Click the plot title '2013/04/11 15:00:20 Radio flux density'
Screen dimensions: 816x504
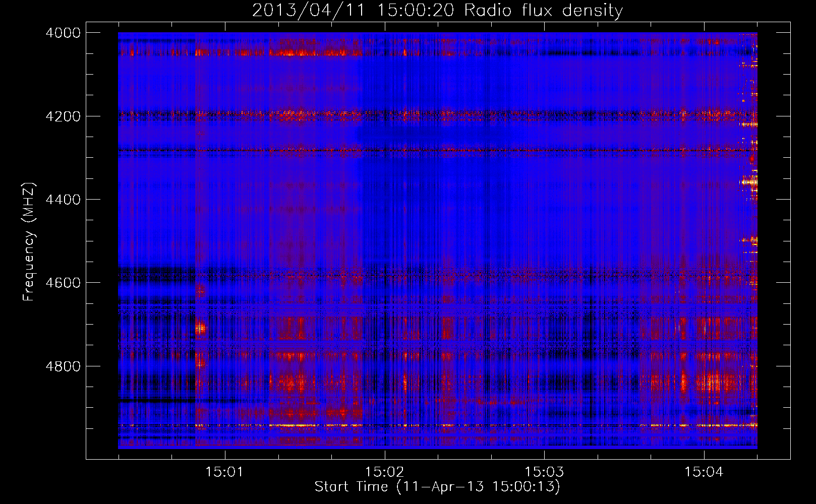click(x=437, y=11)
